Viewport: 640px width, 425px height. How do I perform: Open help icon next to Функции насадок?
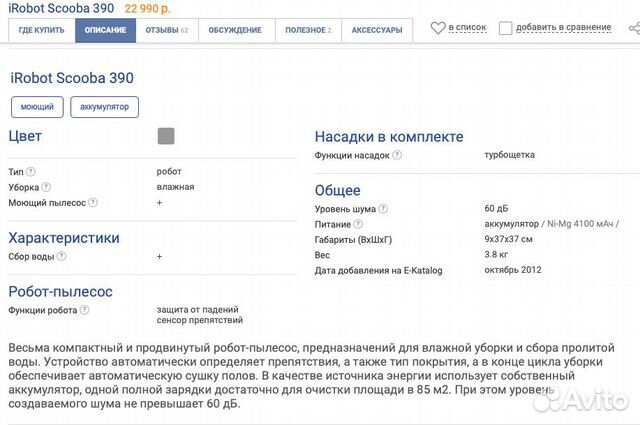397,155
